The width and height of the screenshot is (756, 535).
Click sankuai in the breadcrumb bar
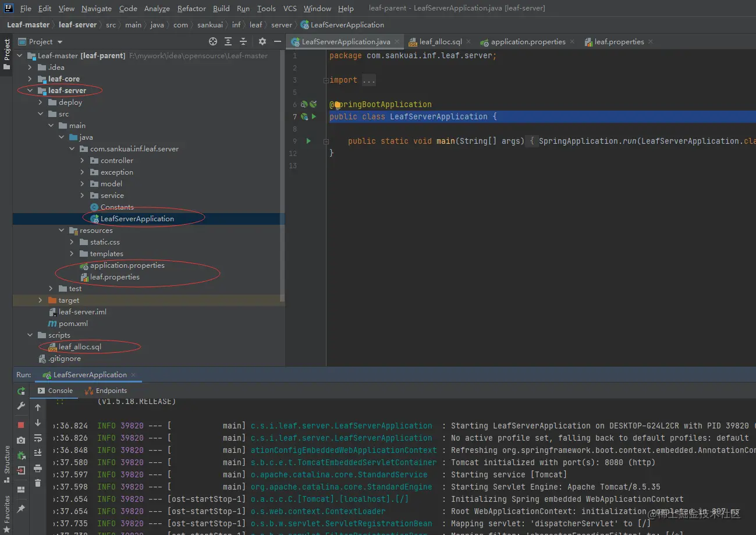(210, 25)
